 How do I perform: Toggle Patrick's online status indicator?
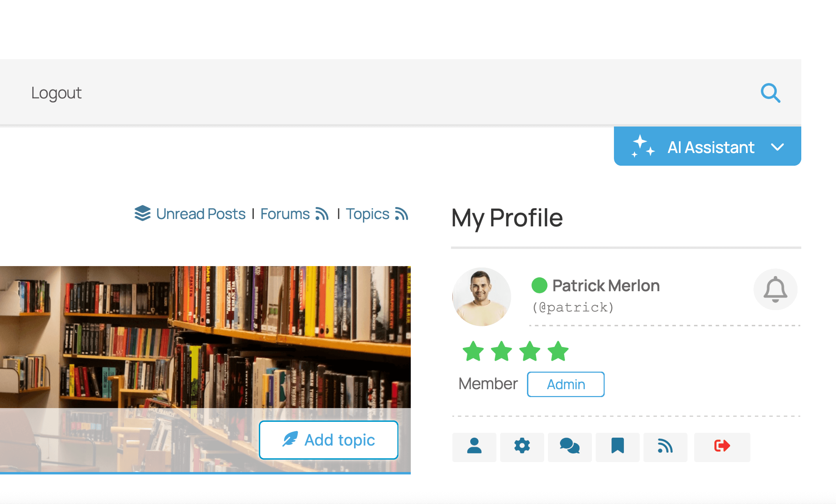click(539, 285)
